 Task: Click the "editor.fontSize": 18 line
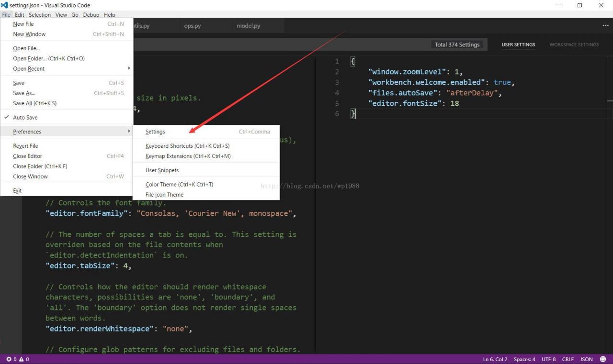tap(413, 103)
